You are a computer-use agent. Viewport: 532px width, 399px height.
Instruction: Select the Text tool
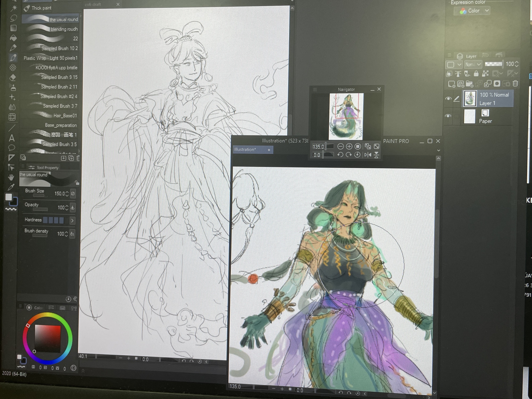click(12, 138)
